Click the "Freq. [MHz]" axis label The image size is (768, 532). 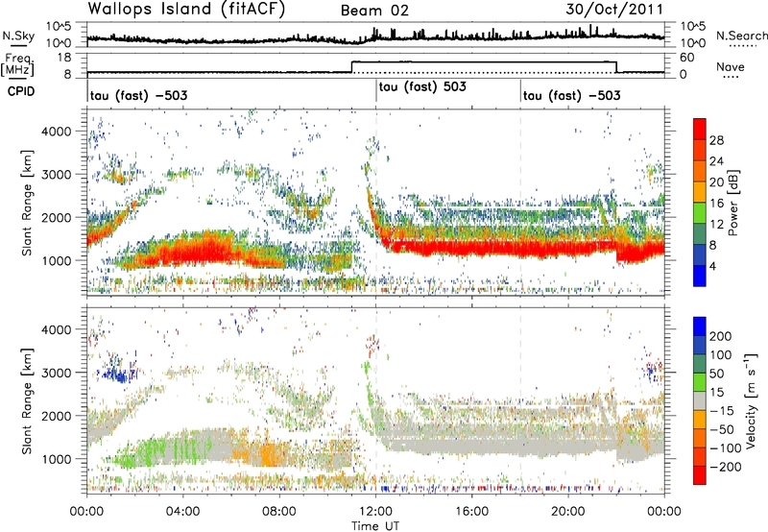17,64
